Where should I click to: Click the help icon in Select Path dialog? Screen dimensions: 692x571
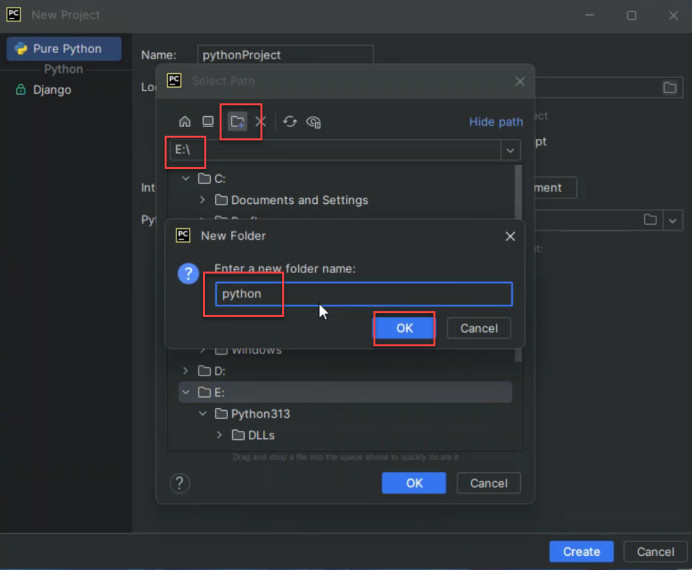point(180,483)
